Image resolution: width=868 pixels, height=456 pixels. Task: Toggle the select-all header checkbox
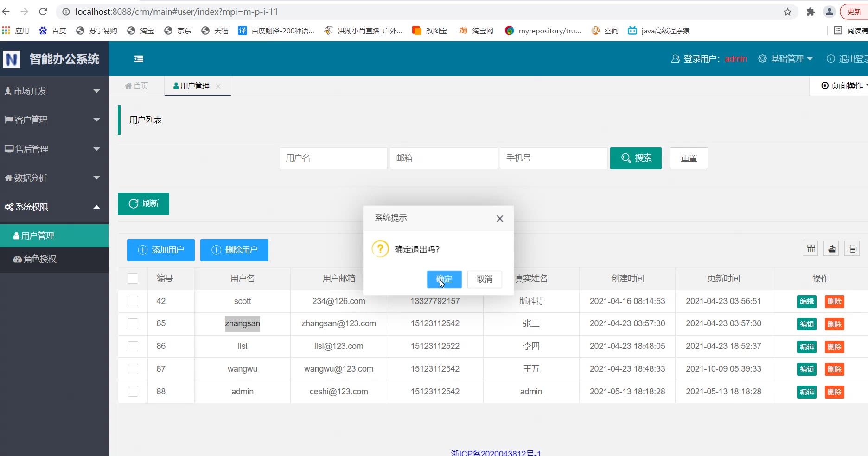(133, 279)
